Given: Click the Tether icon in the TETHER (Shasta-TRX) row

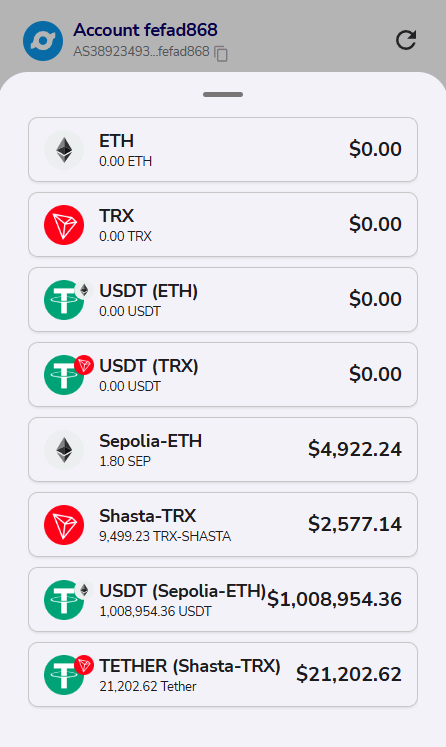Looking at the screenshot, I should [64, 675].
